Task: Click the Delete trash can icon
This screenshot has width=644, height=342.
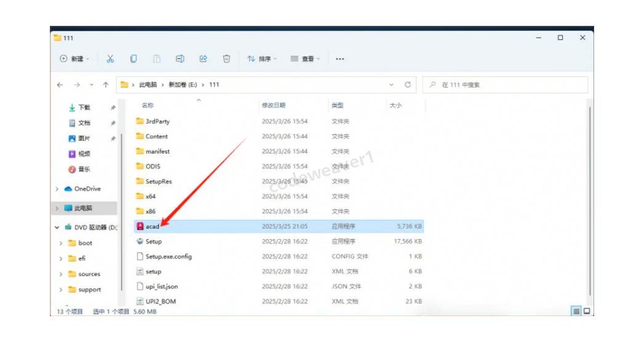Action: 227,59
